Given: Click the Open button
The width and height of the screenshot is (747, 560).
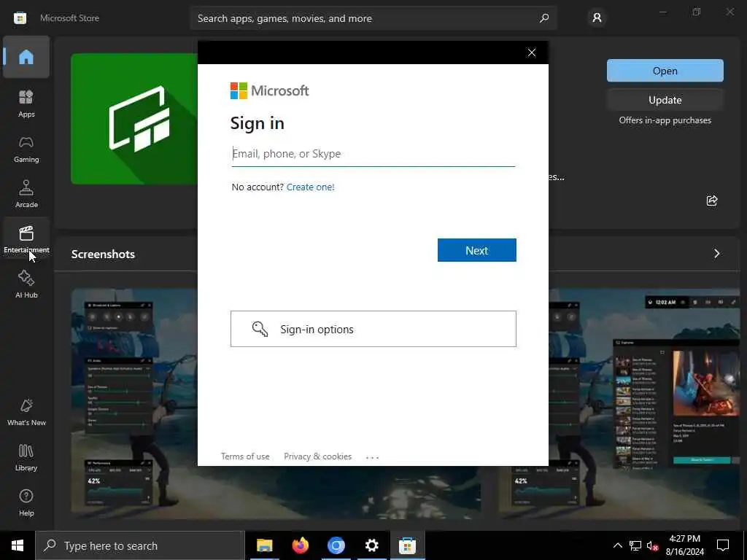Looking at the screenshot, I should (665, 71).
